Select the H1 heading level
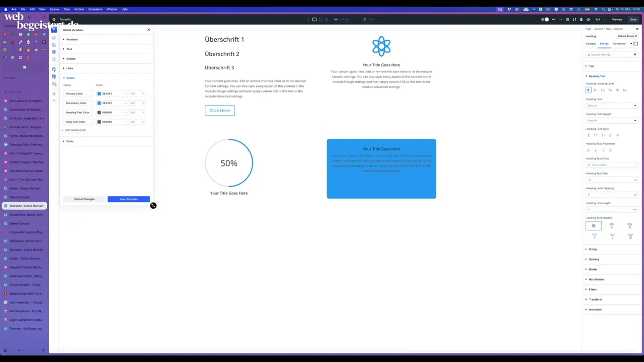Viewport: 644px width, 362px height. (x=588, y=90)
